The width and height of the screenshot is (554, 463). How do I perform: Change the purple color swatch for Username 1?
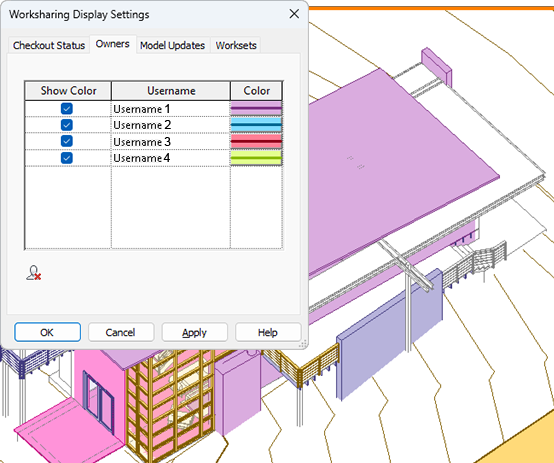256,108
